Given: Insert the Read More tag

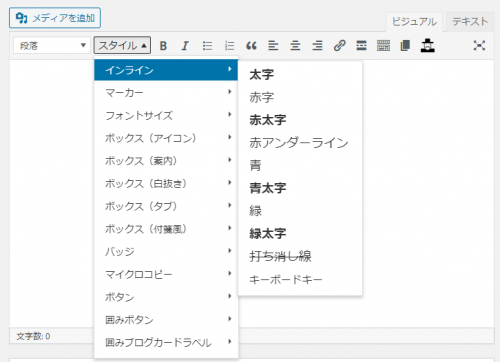Looking at the screenshot, I should tap(361, 45).
